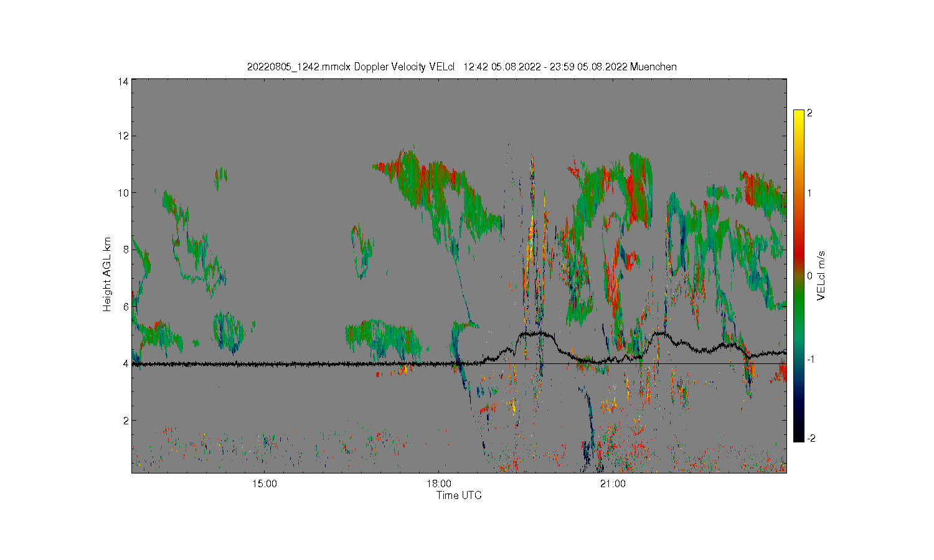The width and height of the screenshot is (934, 560).
Task: Click the height tick label '4'
Action: click(x=126, y=363)
